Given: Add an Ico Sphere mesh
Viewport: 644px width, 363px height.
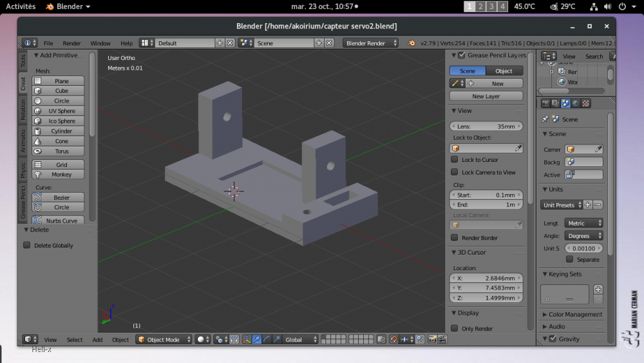Looking at the screenshot, I should pos(58,121).
